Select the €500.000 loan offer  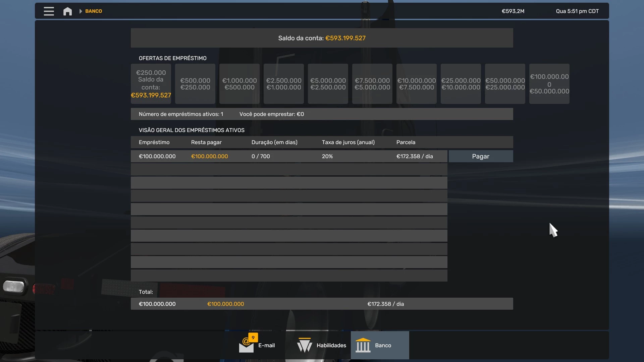(x=195, y=84)
